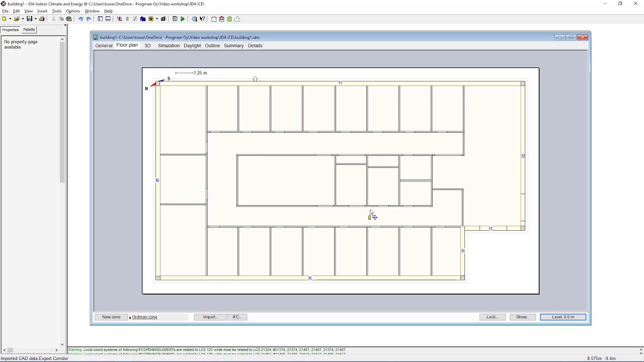Open dropdown arrow beside Save icon
The image size is (644, 362).
[x=35, y=19]
